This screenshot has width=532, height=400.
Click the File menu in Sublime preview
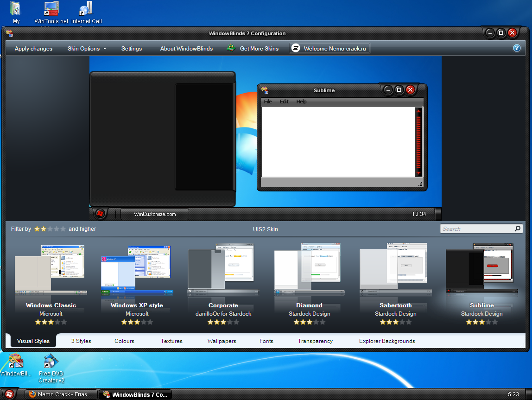click(268, 102)
